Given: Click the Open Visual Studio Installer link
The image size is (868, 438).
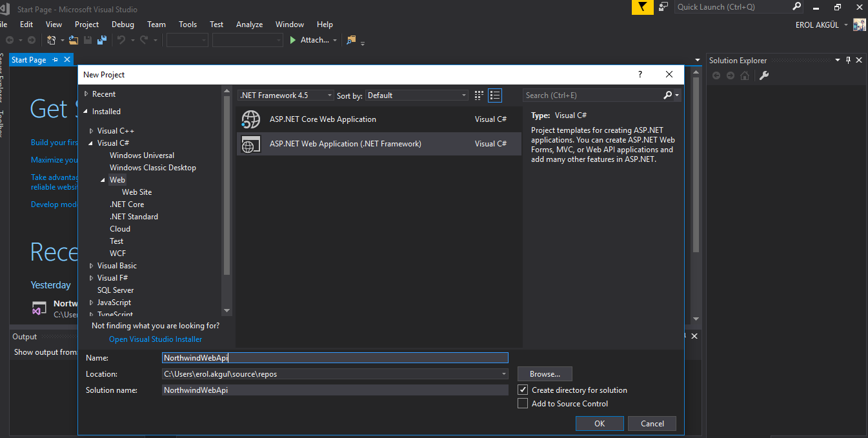Looking at the screenshot, I should (x=156, y=339).
